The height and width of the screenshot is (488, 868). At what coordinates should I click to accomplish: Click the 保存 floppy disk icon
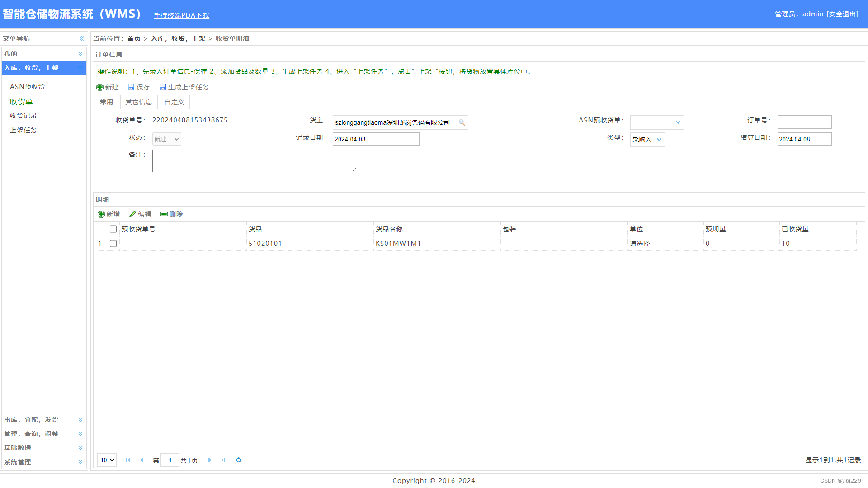coord(131,87)
